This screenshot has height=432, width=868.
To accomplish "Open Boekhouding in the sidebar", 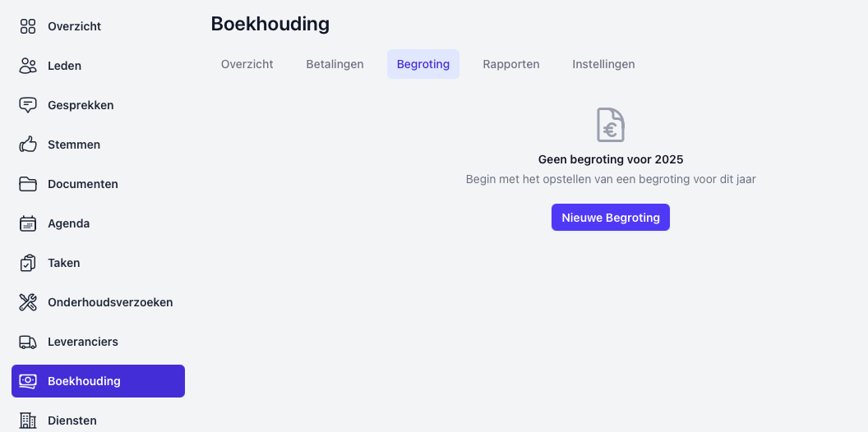I will click(x=98, y=381).
